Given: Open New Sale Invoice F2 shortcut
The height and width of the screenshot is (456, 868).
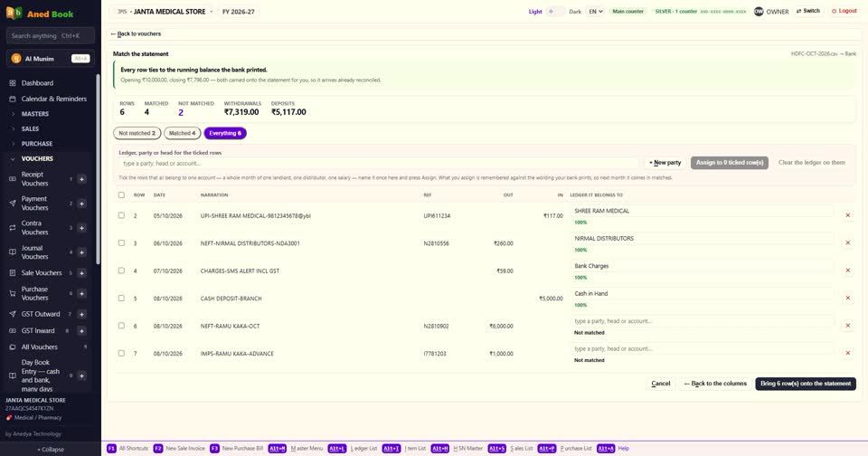Looking at the screenshot, I should coord(179,448).
